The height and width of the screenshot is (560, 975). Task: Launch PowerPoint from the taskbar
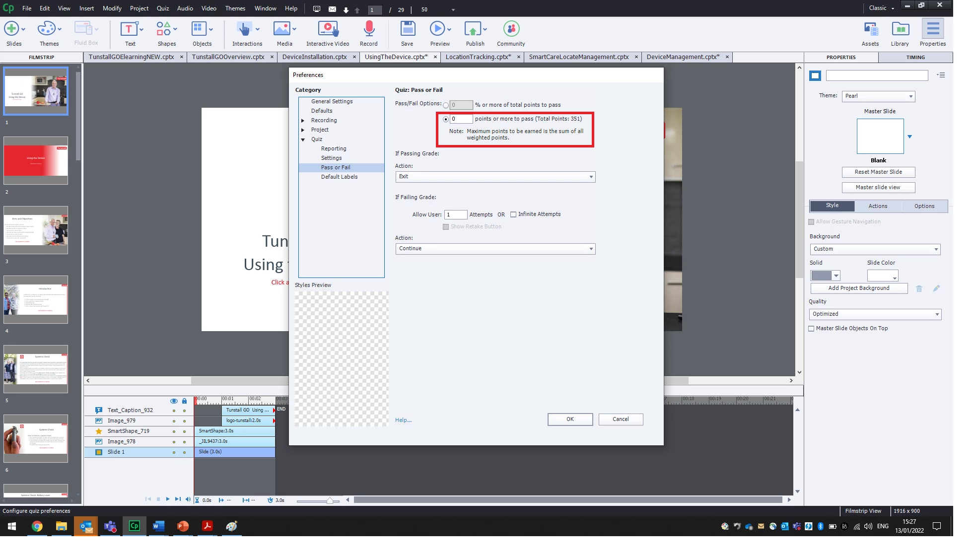tap(183, 526)
